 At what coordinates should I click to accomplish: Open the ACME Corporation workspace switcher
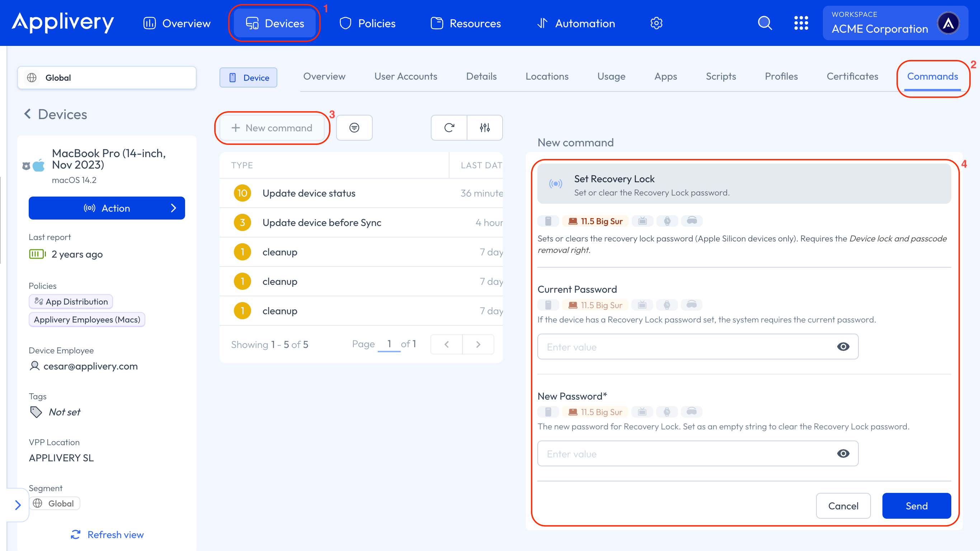(896, 23)
